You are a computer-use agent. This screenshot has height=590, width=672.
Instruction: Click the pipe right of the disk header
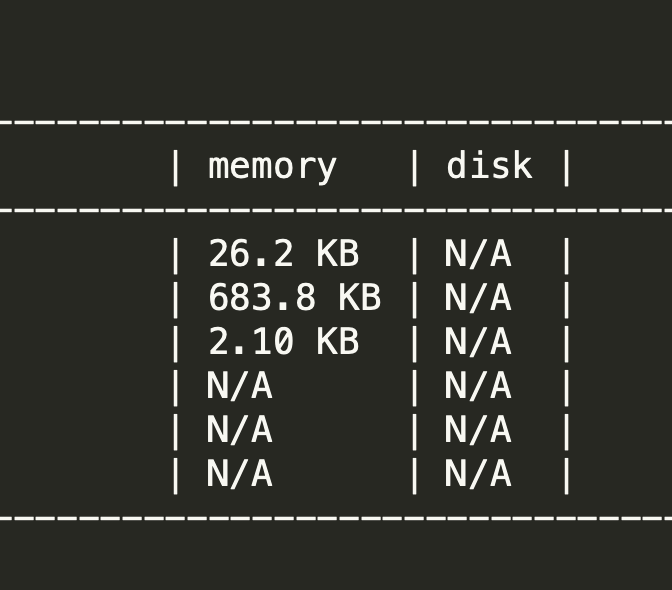[x=567, y=166]
